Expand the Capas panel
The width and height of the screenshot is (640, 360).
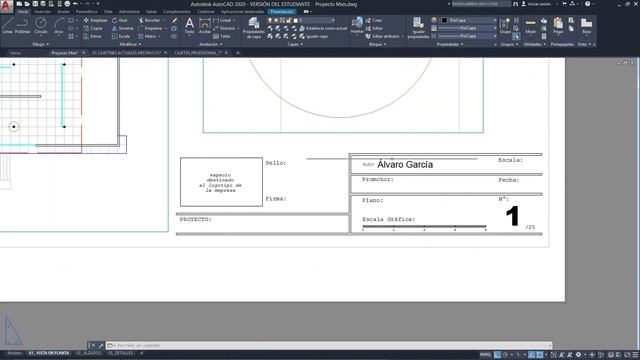[x=295, y=44]
